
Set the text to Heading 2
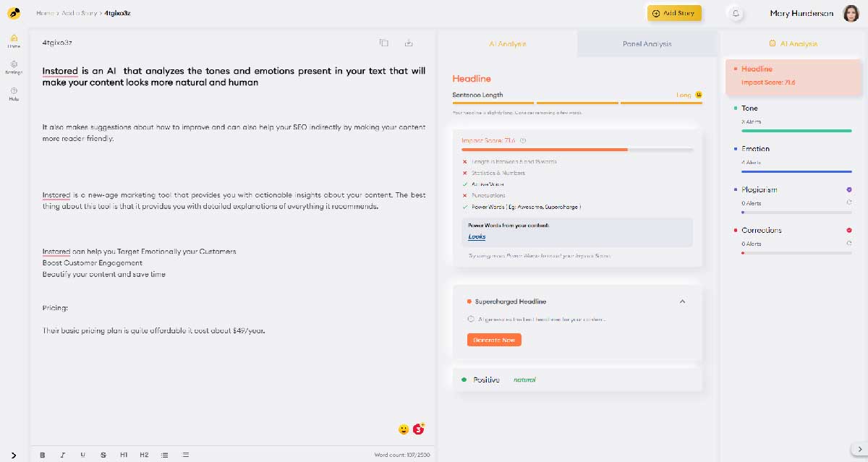pos(144,455)
